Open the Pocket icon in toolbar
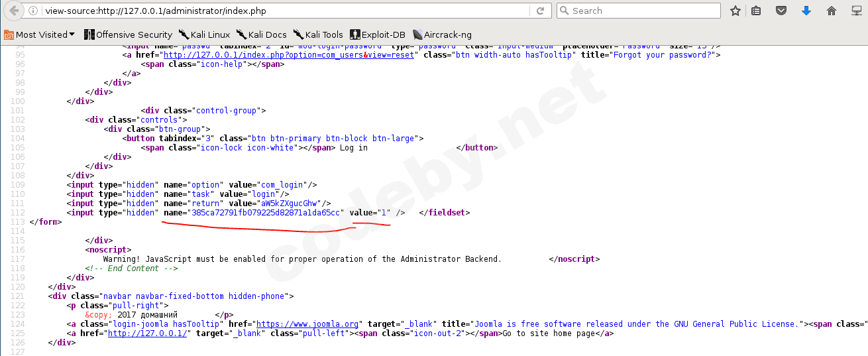The height and width of the screenshot is (356, 868). [x=781, y=11]
